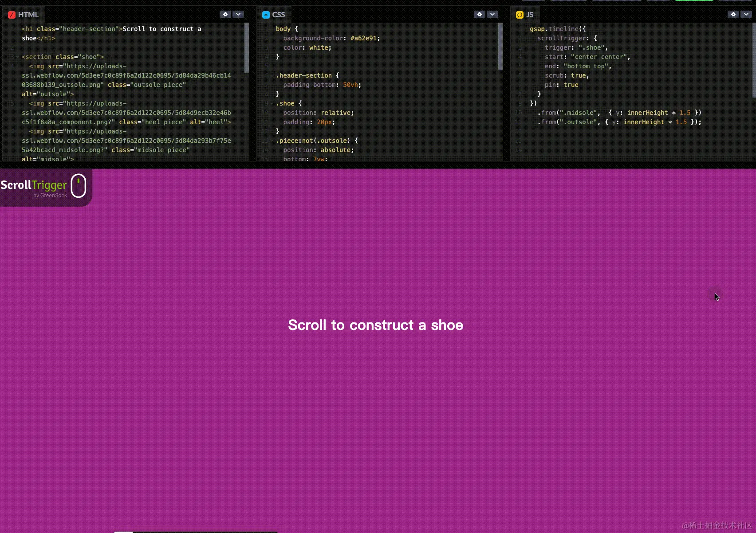Click the mouse icon beside ScrollTrigger text
This screenshot has width=756, height=533.
(78, 186)
